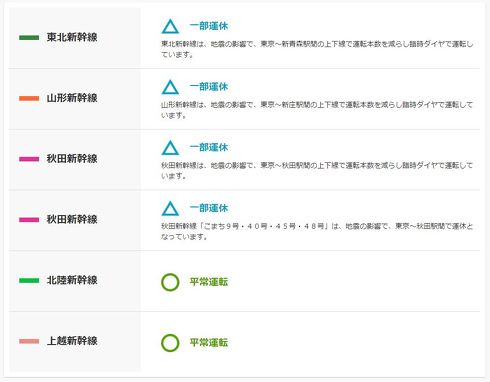This screenshot has height=382, width=490.
Task: Click 一部運休 status label for 山形新幹線
Action: tap(209, 87)
